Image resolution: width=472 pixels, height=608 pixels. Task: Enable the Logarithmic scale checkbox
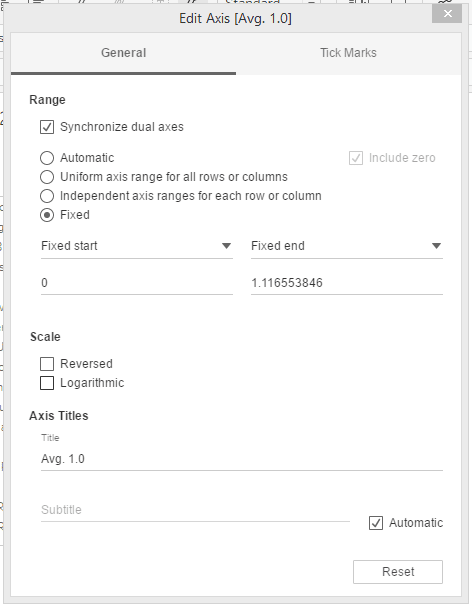[x=47, y=383]
